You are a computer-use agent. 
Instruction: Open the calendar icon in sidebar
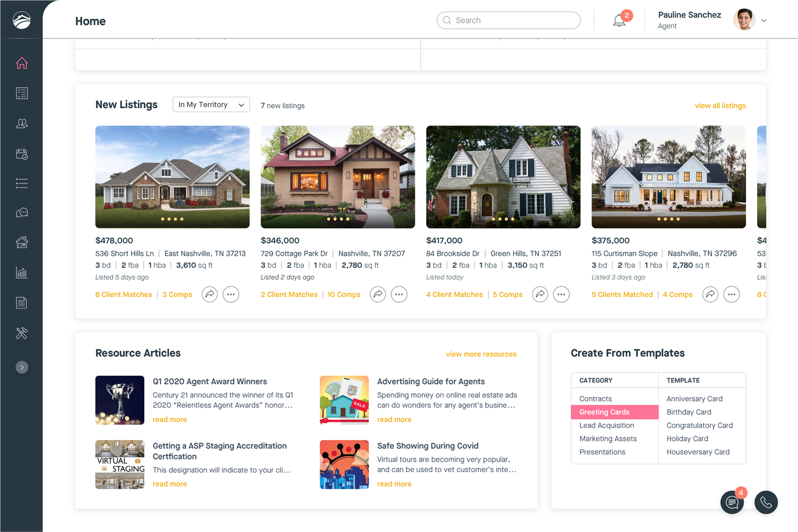coord(22,154)
